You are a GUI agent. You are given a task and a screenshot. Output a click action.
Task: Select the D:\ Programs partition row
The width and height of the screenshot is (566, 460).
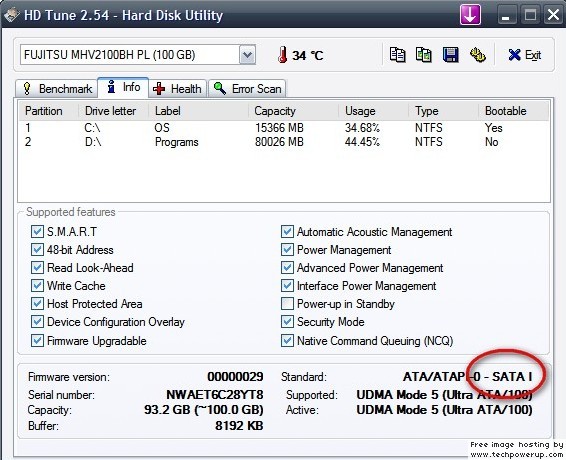coord(284,142)
